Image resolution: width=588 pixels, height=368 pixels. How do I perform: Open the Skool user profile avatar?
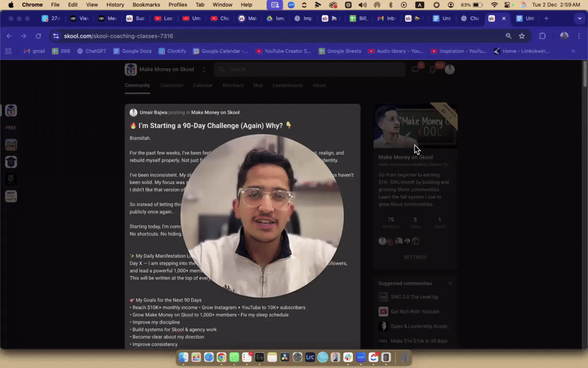[450, 69]
